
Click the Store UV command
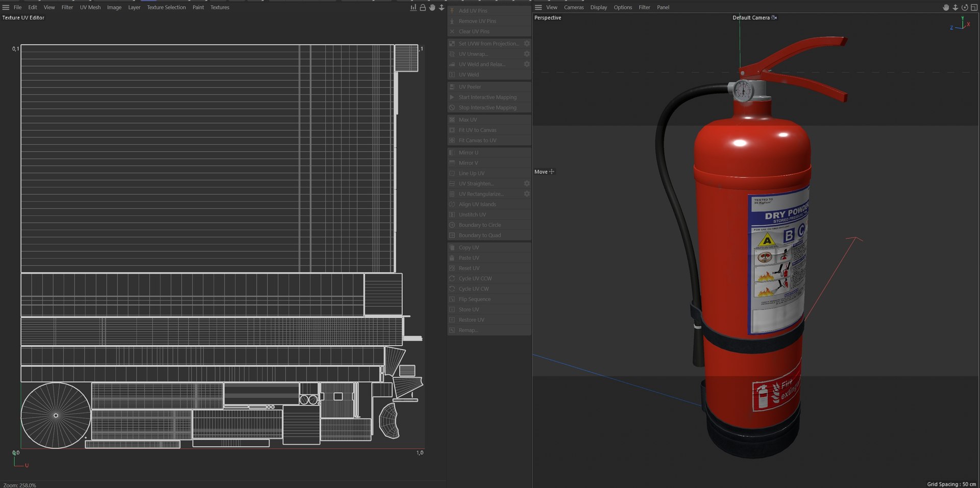click(489, 309)
